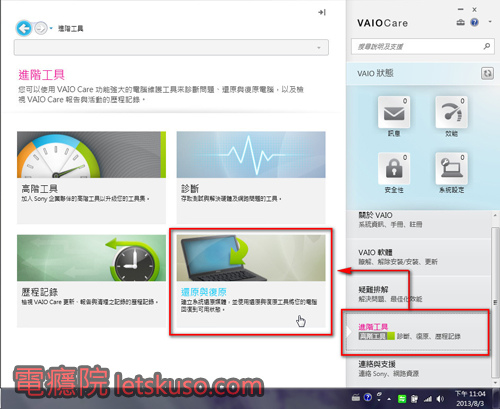Viewport: 500px width, 409px height.
Task: Open the 高階工具 tile
Action: click(91, 177)
